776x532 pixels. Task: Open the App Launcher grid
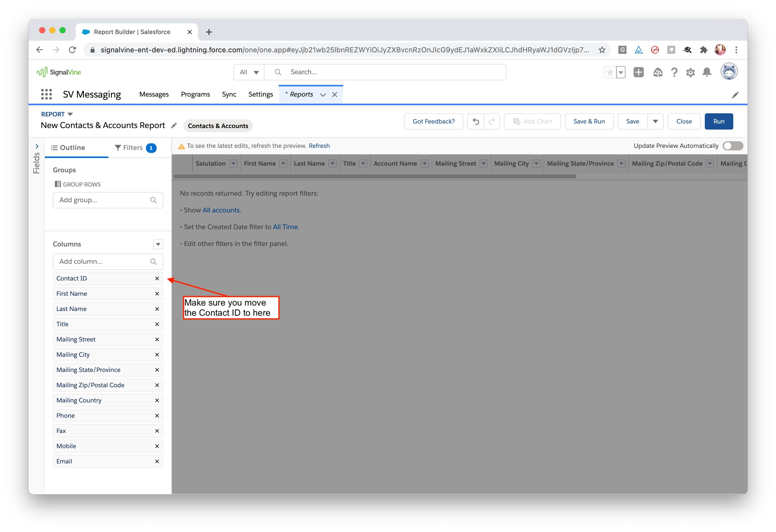[47, 95]
